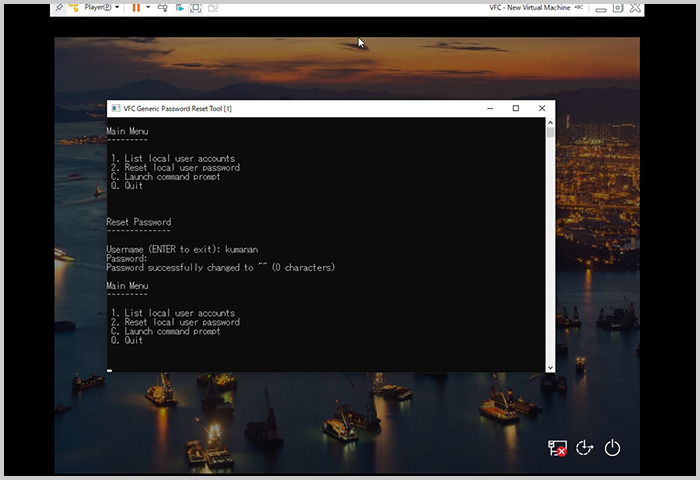Click the username 'kumanan' text
The image size is (700, 480).
point(242,249)
